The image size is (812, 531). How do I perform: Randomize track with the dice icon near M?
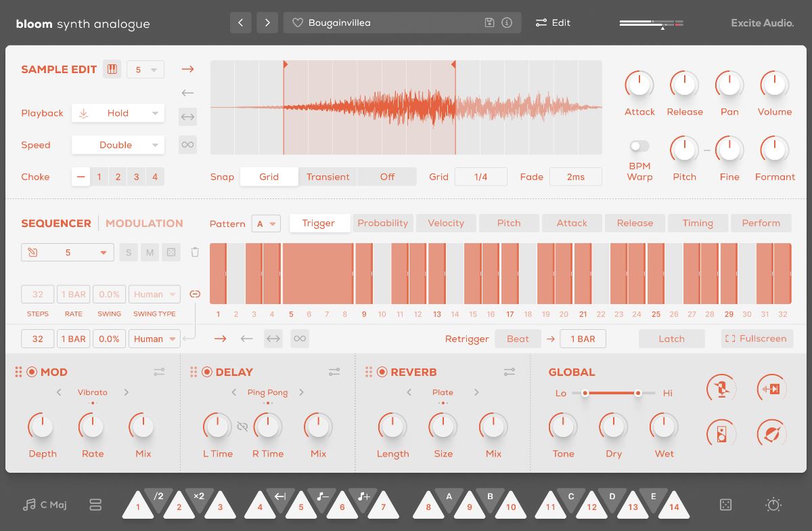click(x=171, y=253)
